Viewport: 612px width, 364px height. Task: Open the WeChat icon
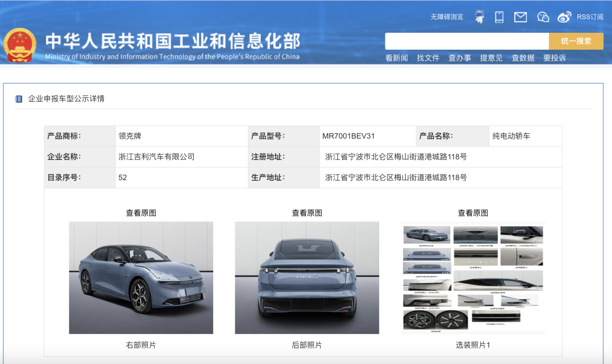pos(543,17)
